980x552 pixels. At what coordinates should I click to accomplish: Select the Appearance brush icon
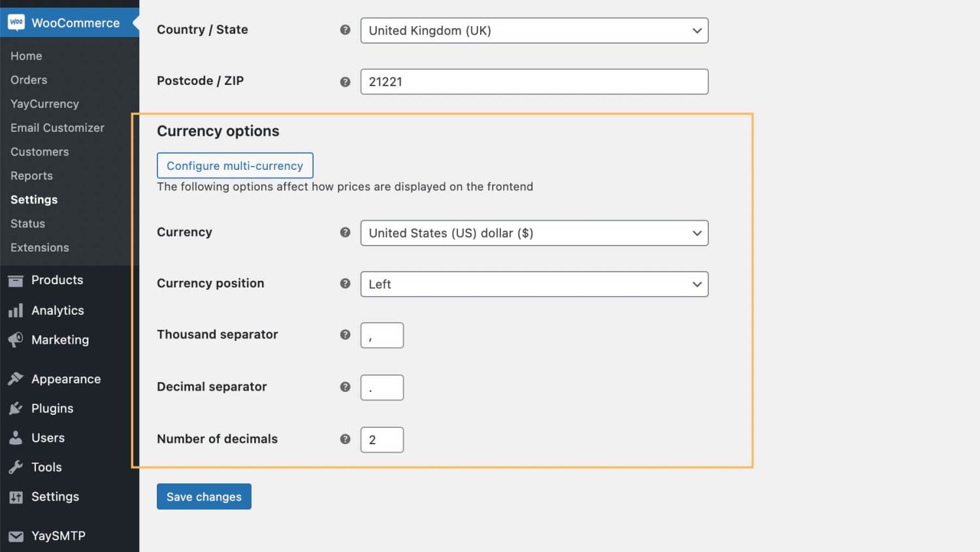16,379
